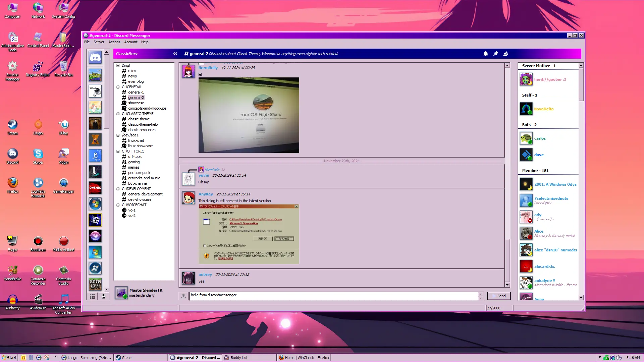Toggle member list people icon
644x362 pixels.
[x=506, y=54]
